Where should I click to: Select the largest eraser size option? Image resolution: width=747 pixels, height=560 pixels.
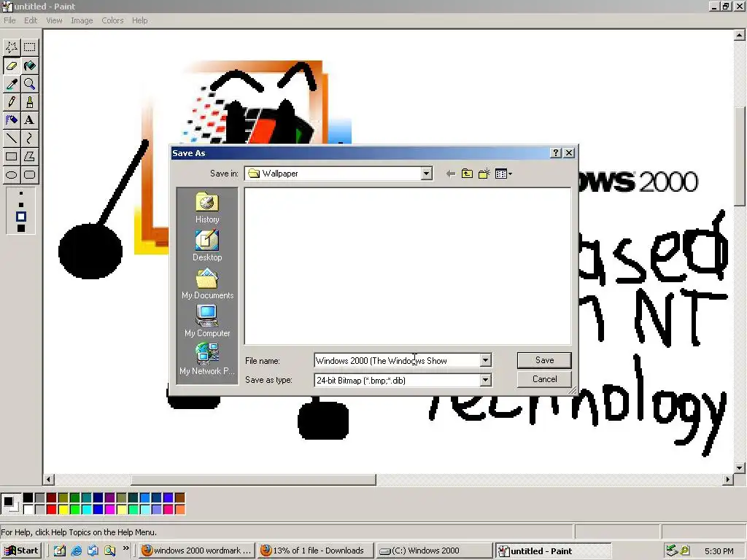[x=21, y=228]
